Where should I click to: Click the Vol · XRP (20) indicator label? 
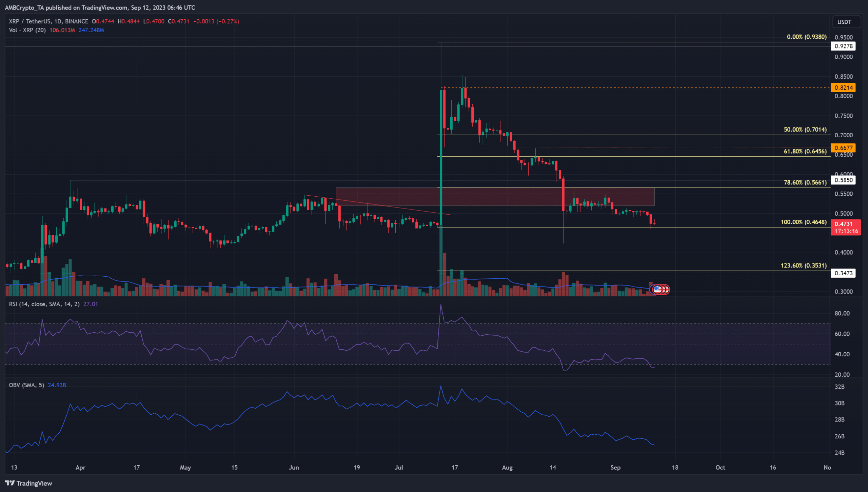[27, 30]
